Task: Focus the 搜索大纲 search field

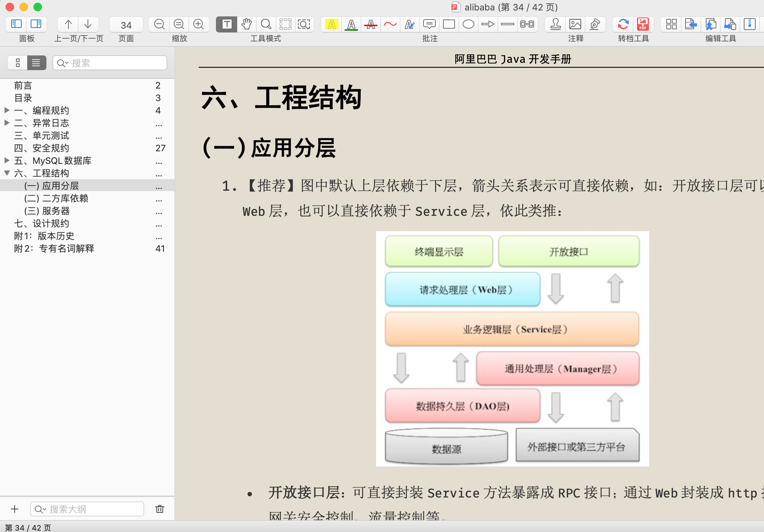Action: [87, 509]
